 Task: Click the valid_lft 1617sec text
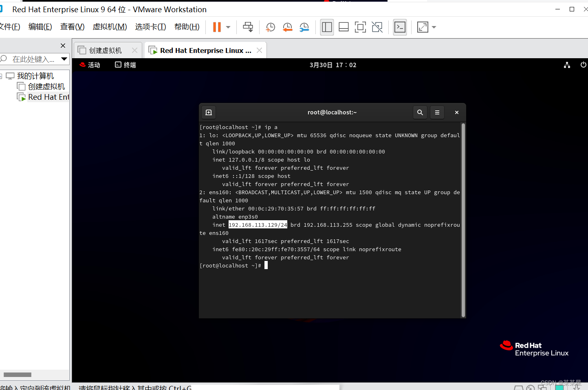250,241
